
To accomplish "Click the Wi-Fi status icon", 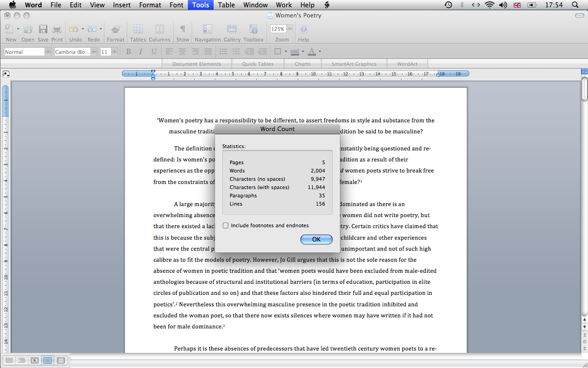I will click(489, 5).
